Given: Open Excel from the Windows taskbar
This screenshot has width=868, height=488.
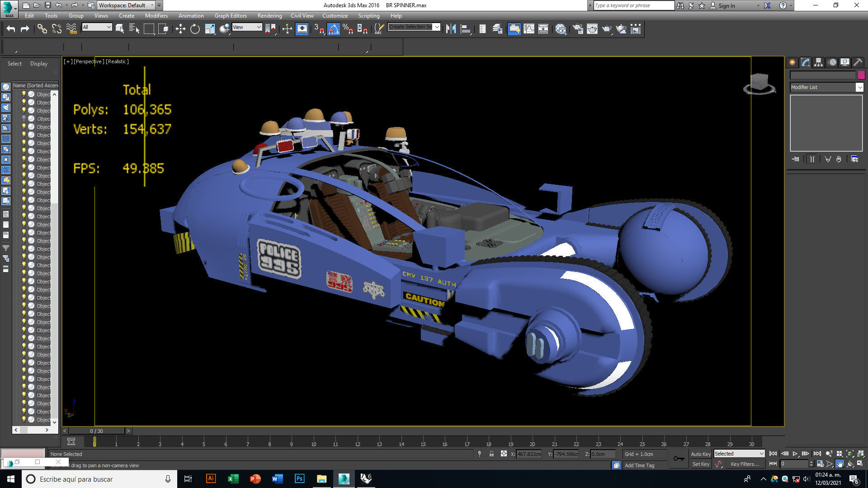Looking at the screenshot, I should (x=233, y=479).
